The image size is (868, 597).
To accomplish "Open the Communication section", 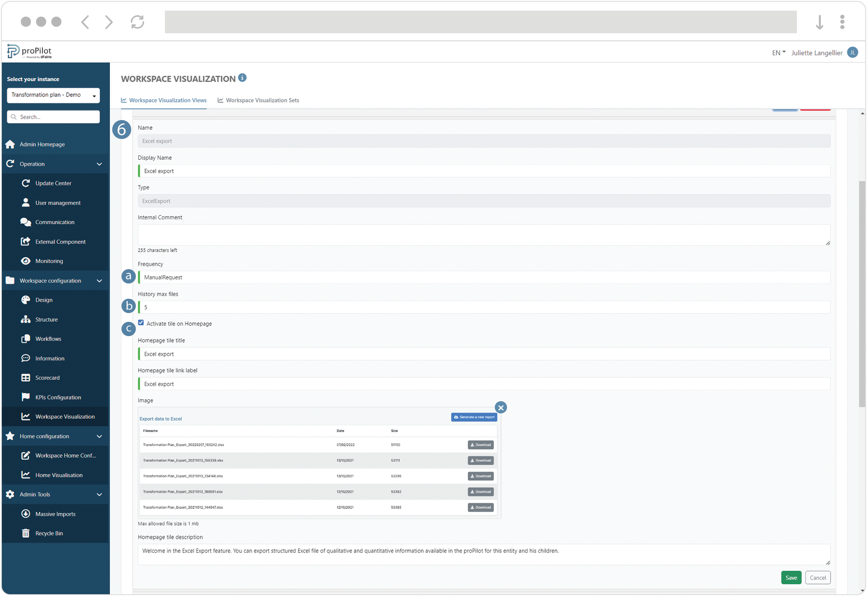I will 55,222.
